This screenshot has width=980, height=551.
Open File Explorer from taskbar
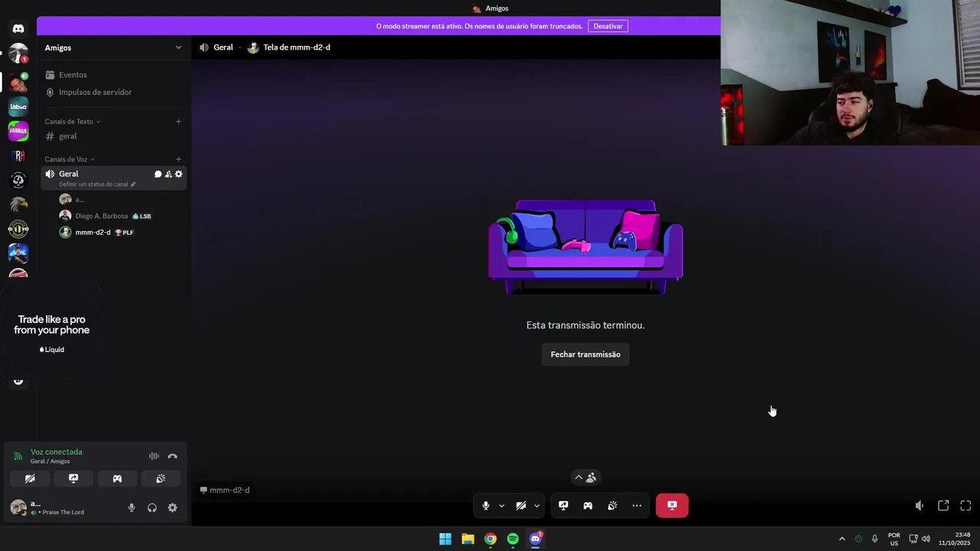coord(468,539)
